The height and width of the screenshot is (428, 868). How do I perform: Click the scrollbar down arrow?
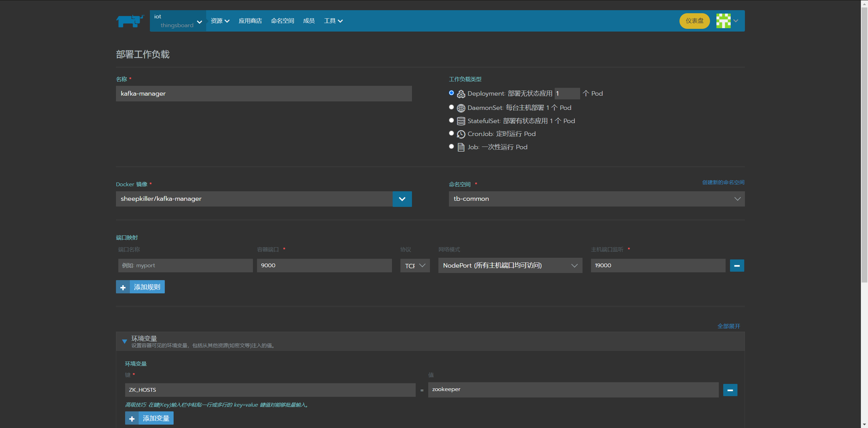(x=864, y=424)
